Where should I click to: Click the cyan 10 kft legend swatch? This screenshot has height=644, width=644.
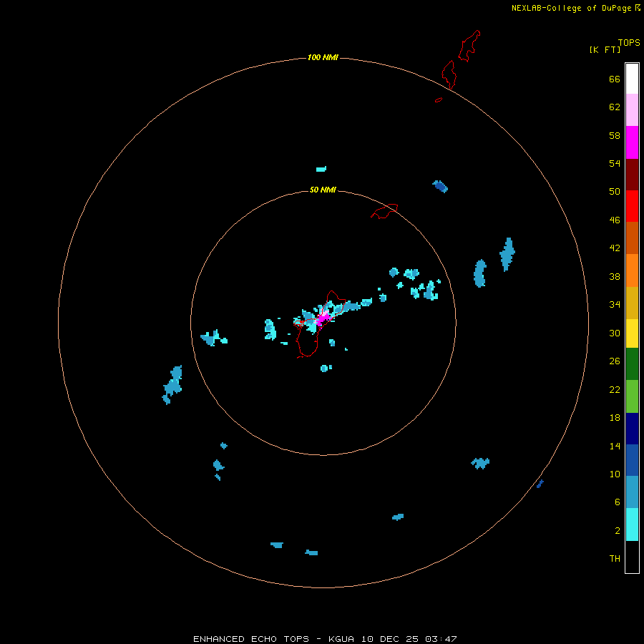632,525
